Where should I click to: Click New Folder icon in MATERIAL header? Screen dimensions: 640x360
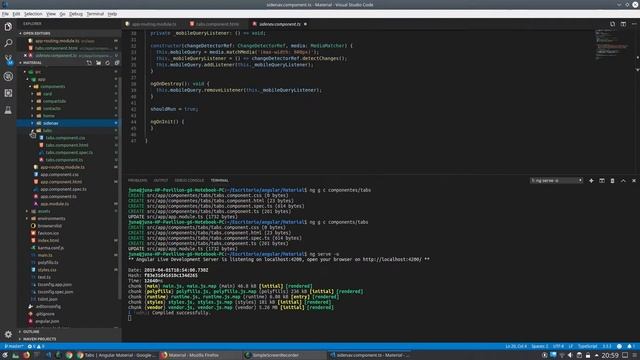click(98, 63)
